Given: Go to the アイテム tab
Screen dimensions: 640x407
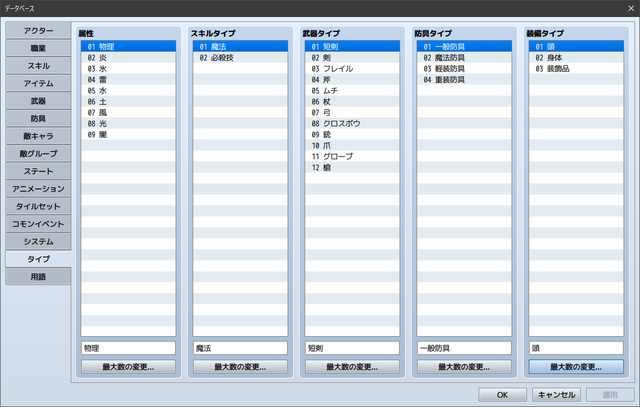Looking at the screenshot, I should click(x=38, y=83).
